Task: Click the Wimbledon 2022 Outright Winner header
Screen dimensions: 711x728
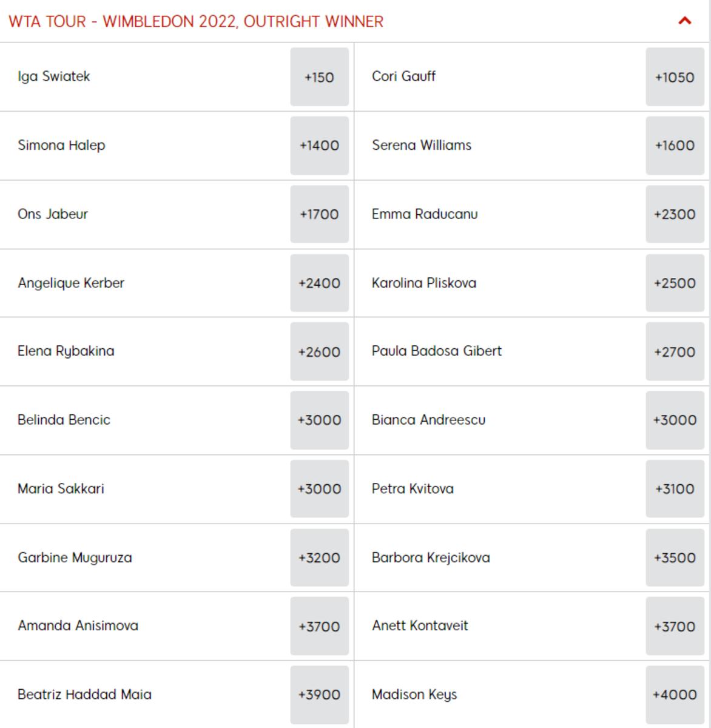Action: [x=196, y=22]
